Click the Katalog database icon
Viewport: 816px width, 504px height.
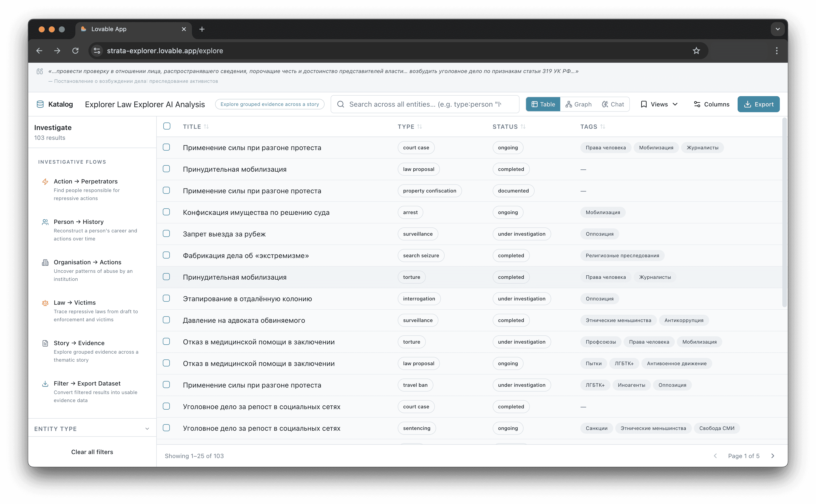[x=40, y=104]
